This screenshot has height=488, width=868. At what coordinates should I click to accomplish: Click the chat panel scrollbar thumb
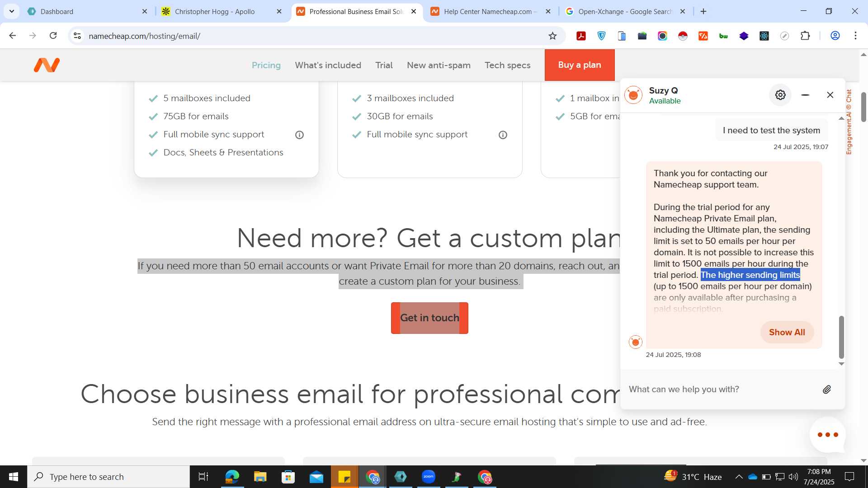pyautogui.click(x=841, y=337)
